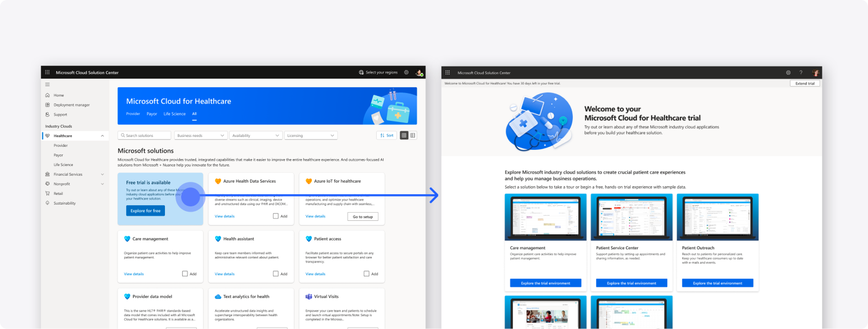Screen dimensions: 868x329
Task: Open help question mark icon
Action: [801, 72]
